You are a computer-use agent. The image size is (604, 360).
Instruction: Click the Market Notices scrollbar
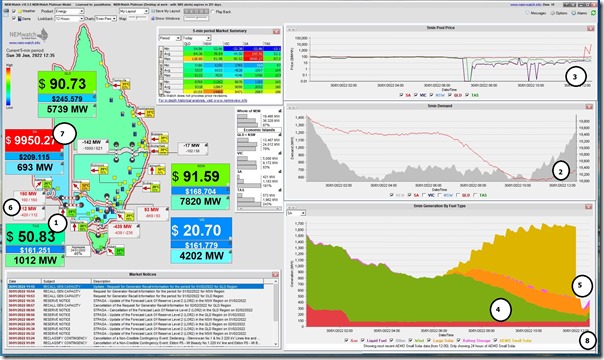276,313
